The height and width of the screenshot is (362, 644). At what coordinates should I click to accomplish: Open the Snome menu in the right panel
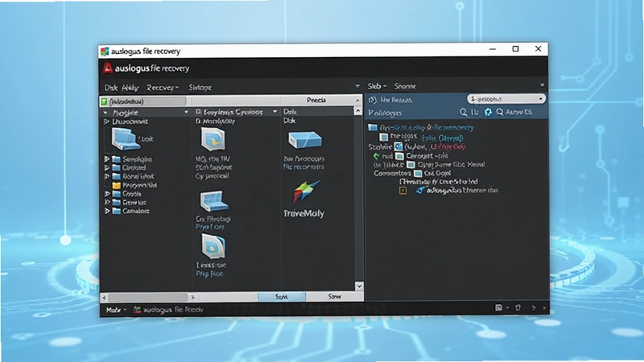[405, 86]
